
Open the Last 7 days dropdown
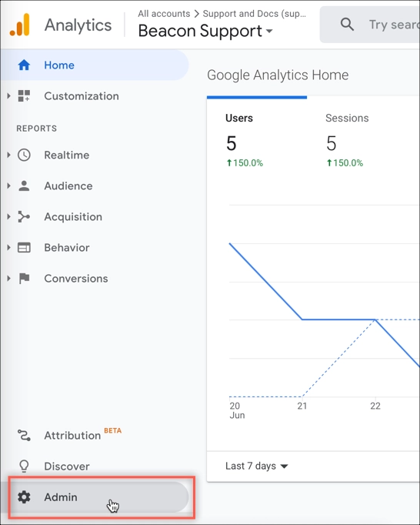coord(257,466)
